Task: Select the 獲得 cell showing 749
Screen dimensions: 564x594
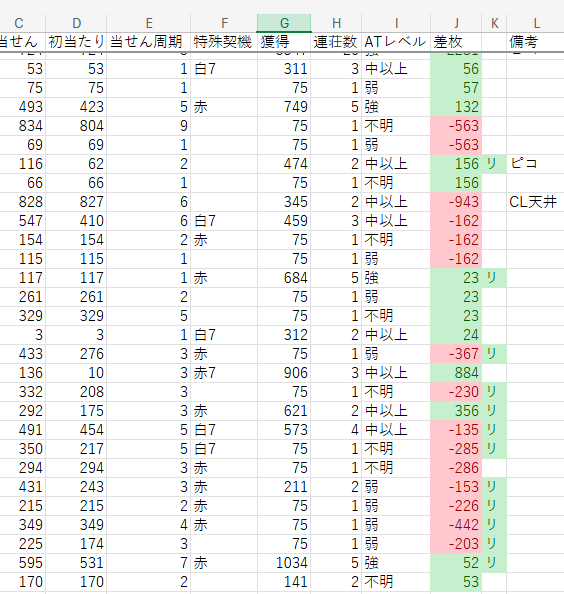Action: point(284,107)
